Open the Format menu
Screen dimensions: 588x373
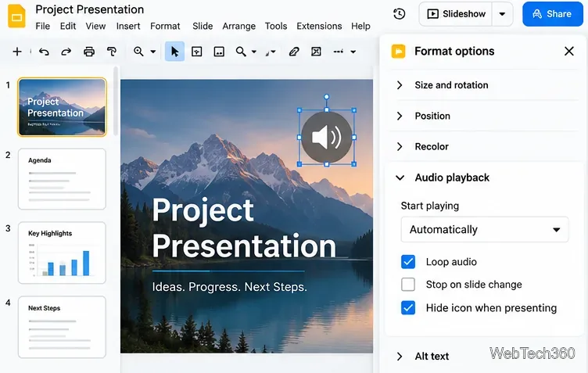coord(165,27)
